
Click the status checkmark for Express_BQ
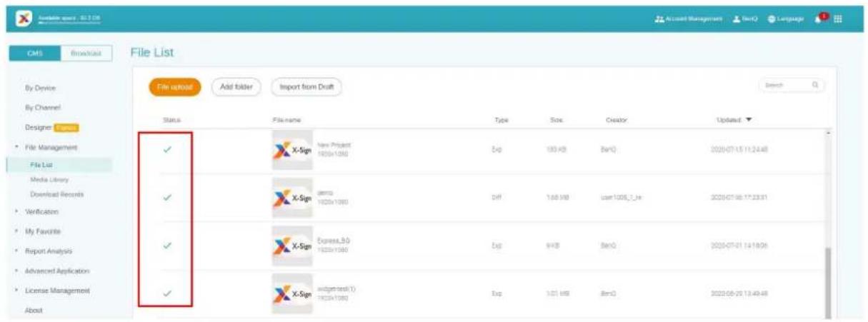click(x=167, y=246)
